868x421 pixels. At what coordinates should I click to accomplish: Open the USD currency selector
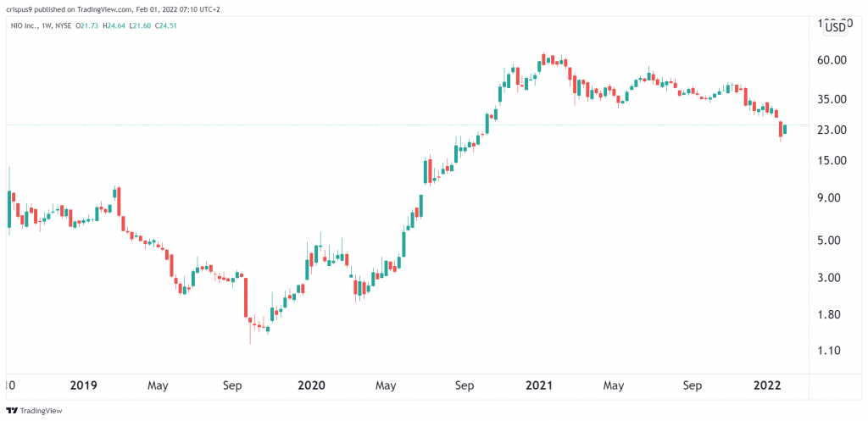(835, 26)
